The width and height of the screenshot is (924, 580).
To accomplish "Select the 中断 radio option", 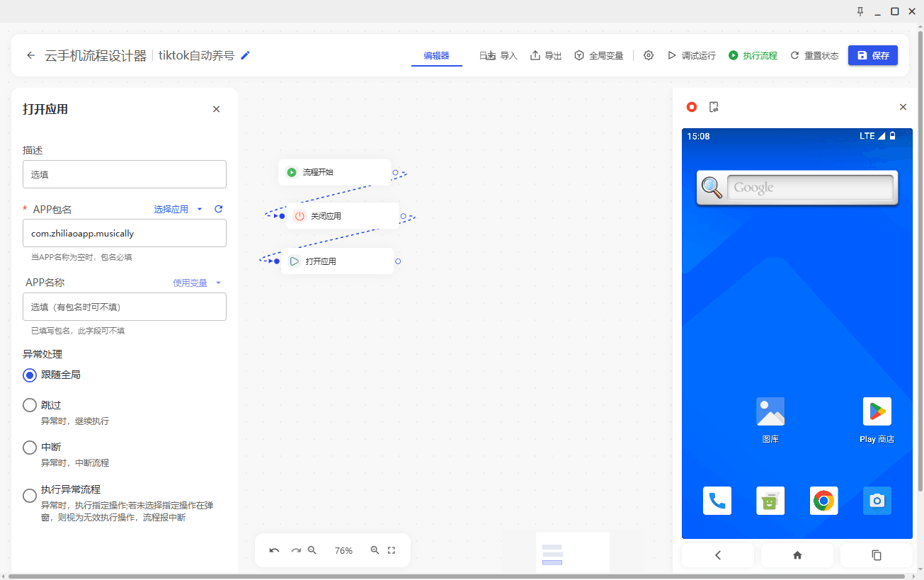I will tap(30, 448).
